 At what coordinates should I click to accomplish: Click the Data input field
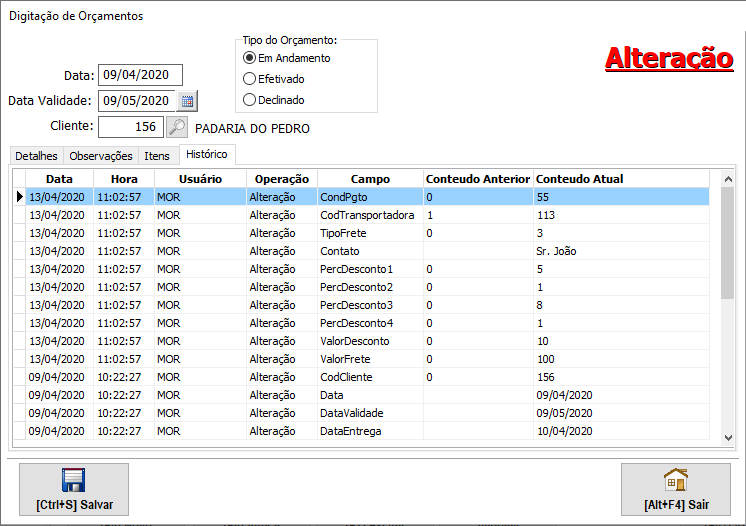coord(140,75)
